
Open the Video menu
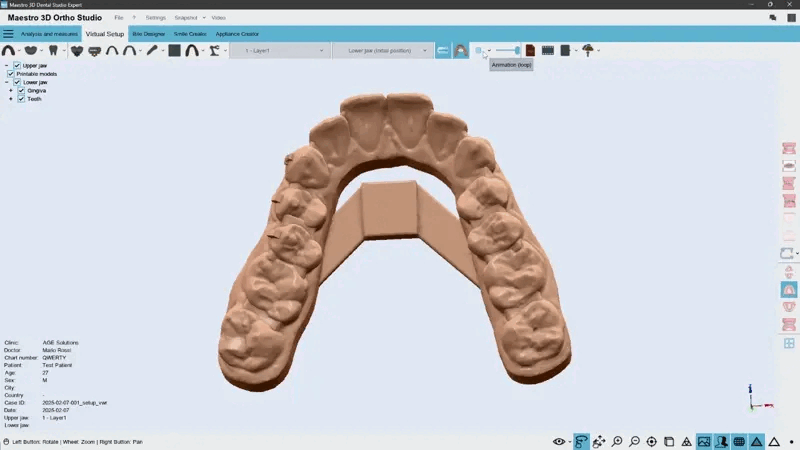click(218, 18)
